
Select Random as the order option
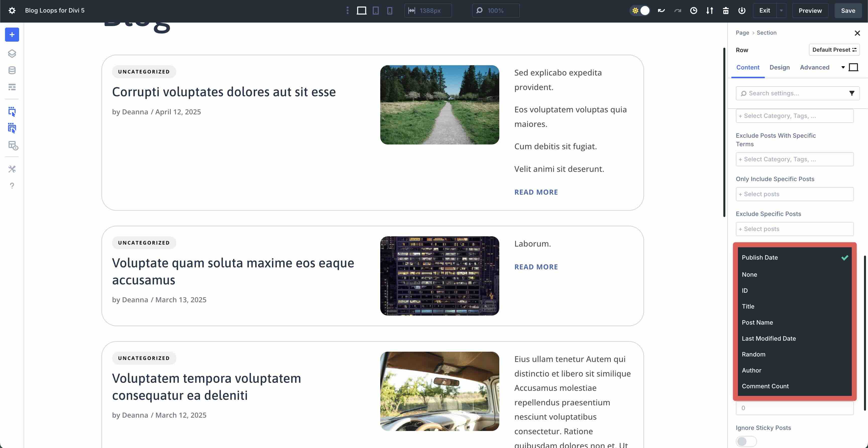[754, 354]
